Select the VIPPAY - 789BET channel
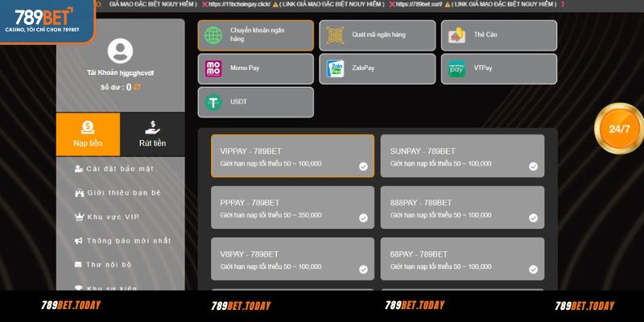The height and width of the screenshot is (322, 644). coord(292,156)
